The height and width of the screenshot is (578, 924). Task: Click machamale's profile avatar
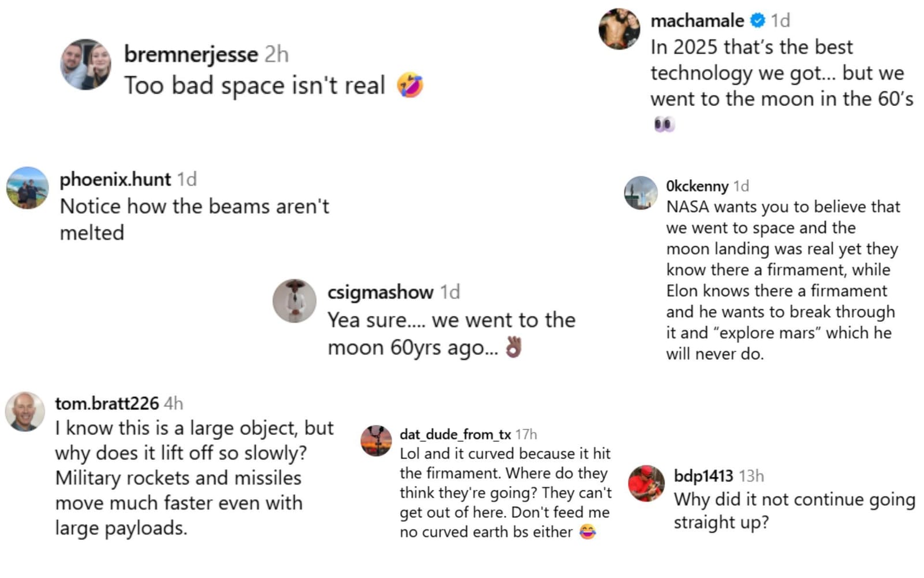(x=620, y=29)
